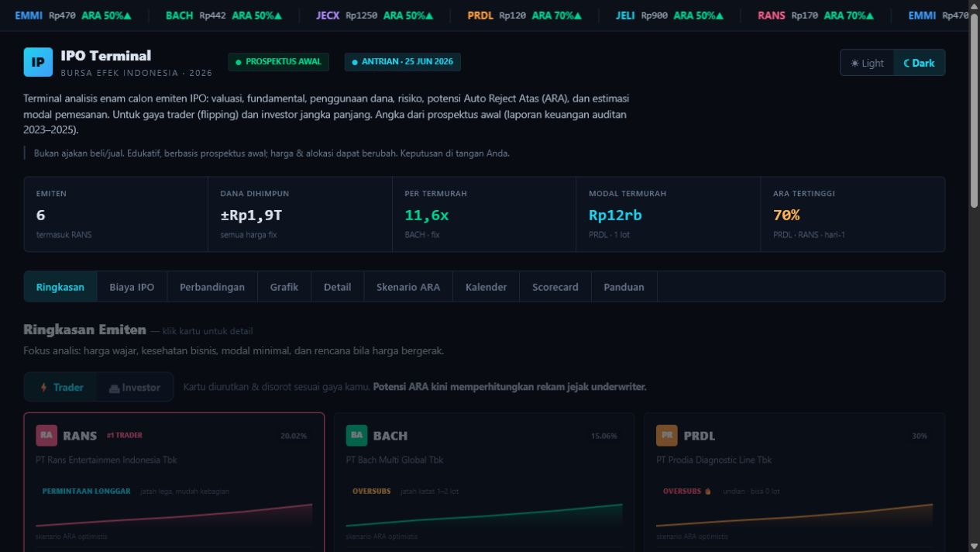The width and height of the screenshot is (980, 552).
Task: Switch to Light theme
Action: click(x=867, y=63)
